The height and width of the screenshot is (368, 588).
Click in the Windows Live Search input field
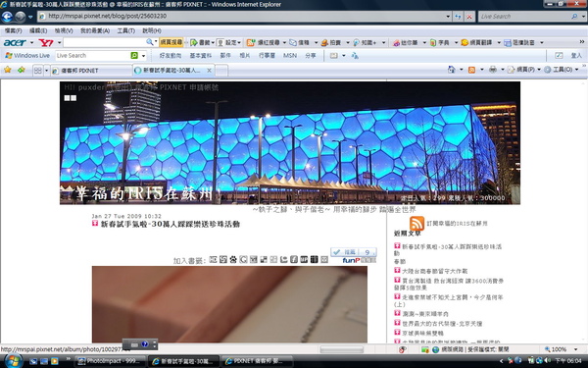(x=93, y=56)
